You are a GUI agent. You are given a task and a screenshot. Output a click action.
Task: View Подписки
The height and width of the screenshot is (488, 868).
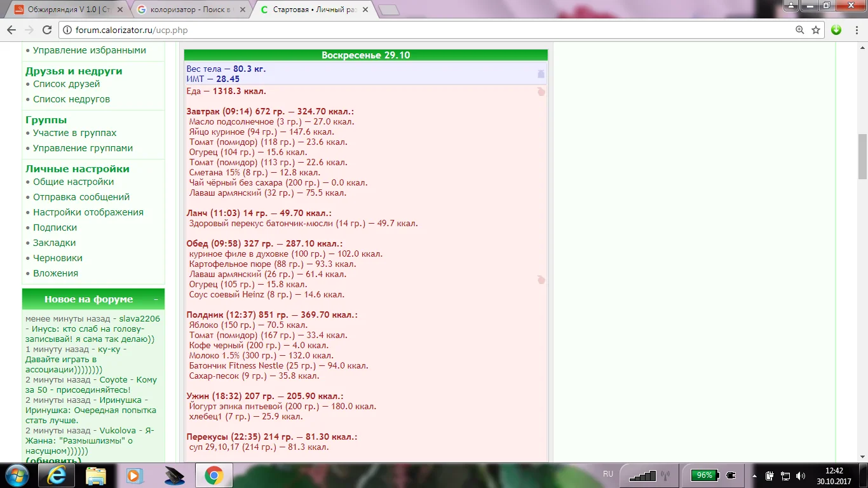coord(55,227)
